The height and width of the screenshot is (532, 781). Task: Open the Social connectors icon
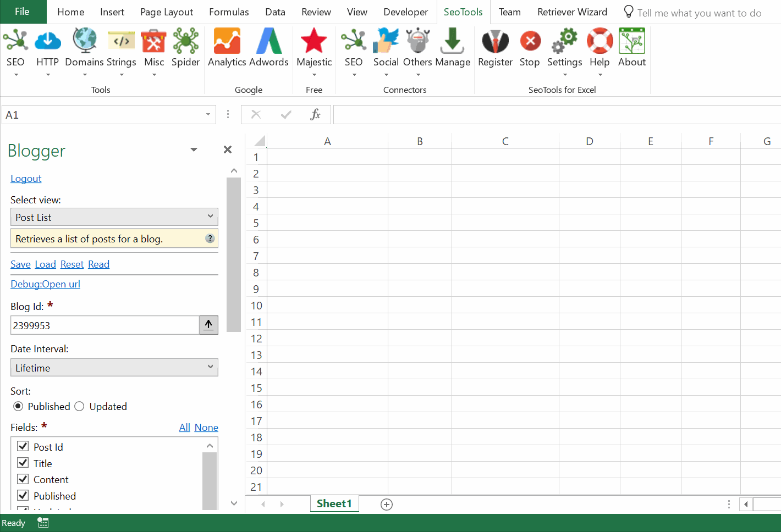click(x=386, y=41)
